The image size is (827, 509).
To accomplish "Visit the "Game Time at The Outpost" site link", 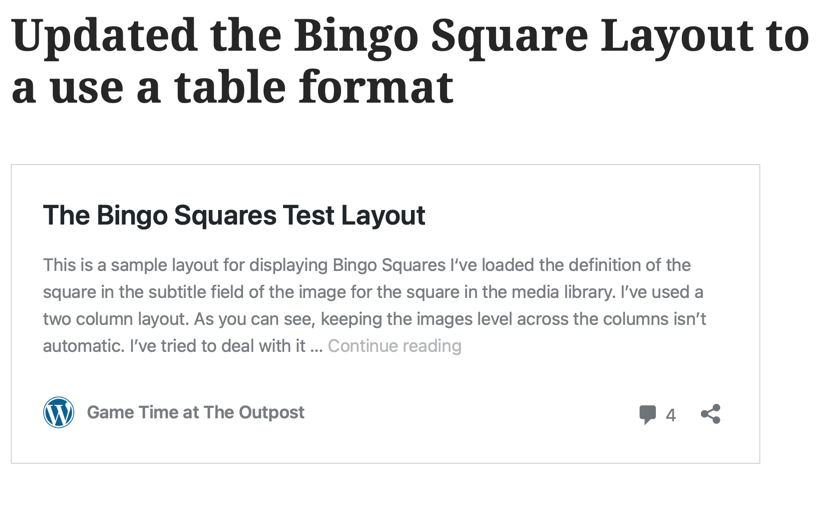I will point(196,412).
